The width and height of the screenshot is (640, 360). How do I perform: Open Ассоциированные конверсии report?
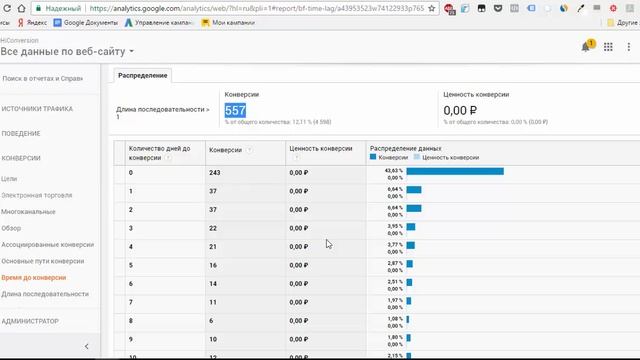click(47, 244)
